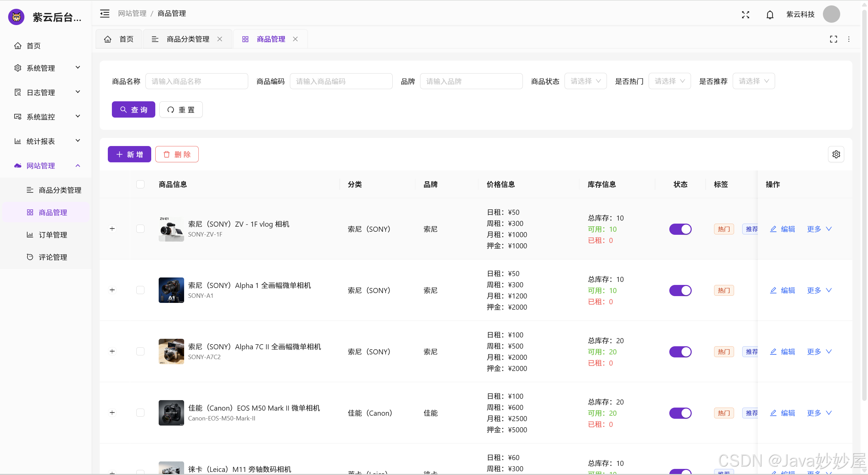Focus the 商品名称 input field
This screenshot has width=868, height=475.
(x=197, y=81)
